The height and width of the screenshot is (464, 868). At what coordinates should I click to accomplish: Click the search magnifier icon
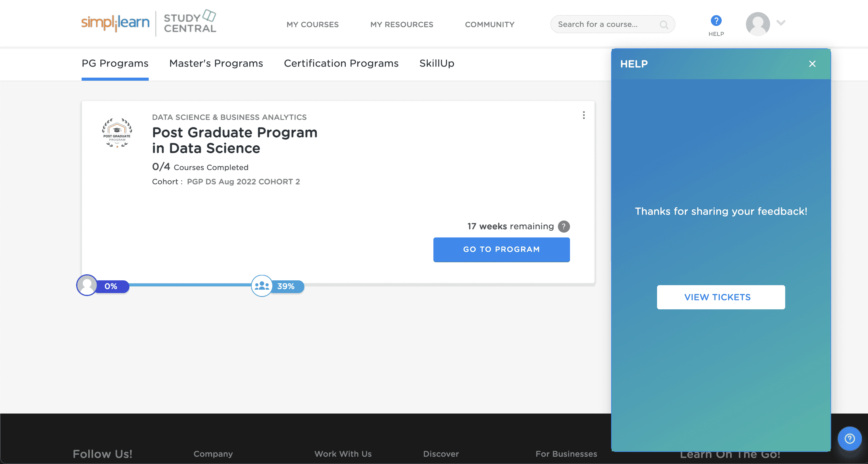663,24
